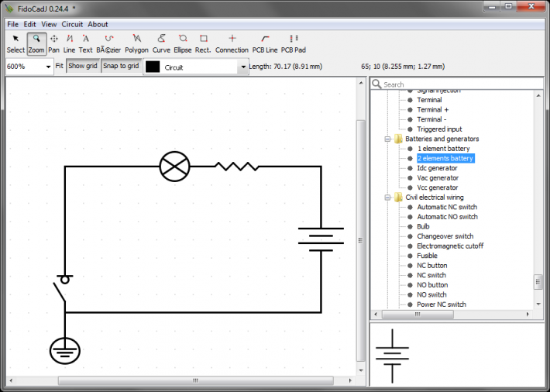Screen dimensions: 550x392
Task: Select Vac generator in library tree
Action: (438, 178)
